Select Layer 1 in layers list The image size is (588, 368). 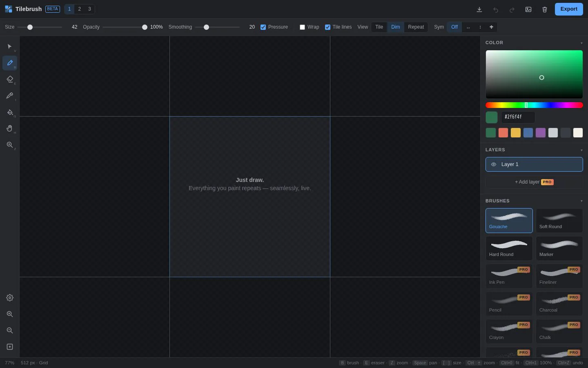[534, 164]
